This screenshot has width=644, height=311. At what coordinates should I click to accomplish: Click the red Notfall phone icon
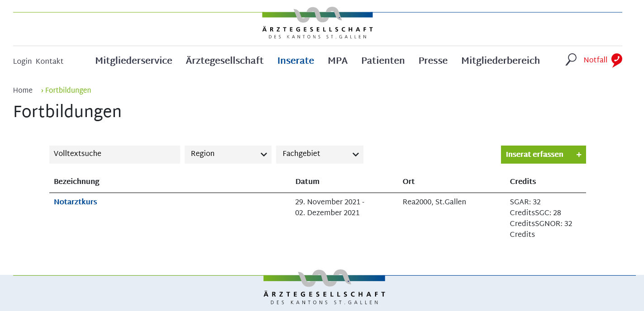pyautogui.click(x=616, y=60)
